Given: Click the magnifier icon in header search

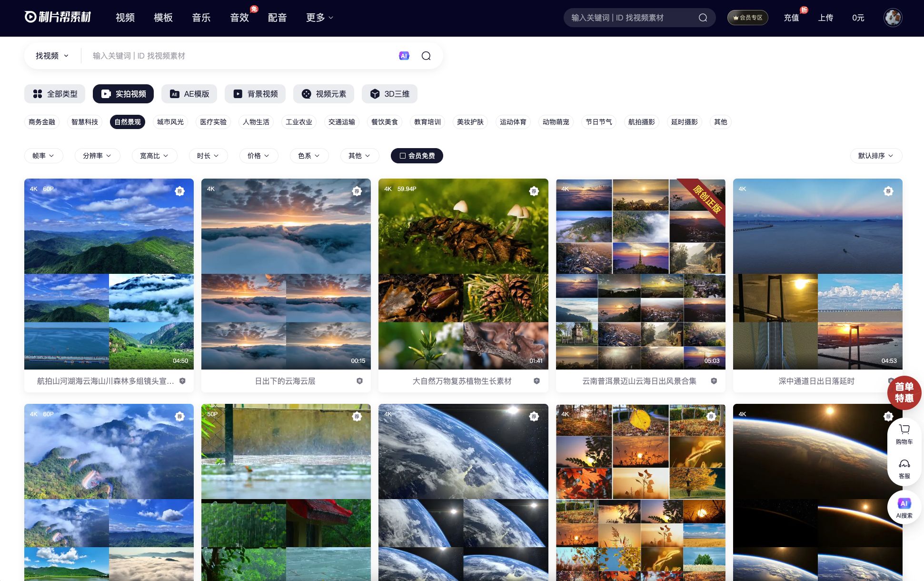Looking at the screenshot, I should click(x=703, y=18).
